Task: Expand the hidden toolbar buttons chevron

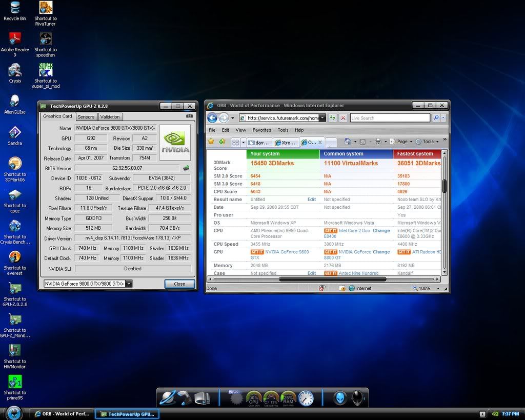Action: pos(445,139)
